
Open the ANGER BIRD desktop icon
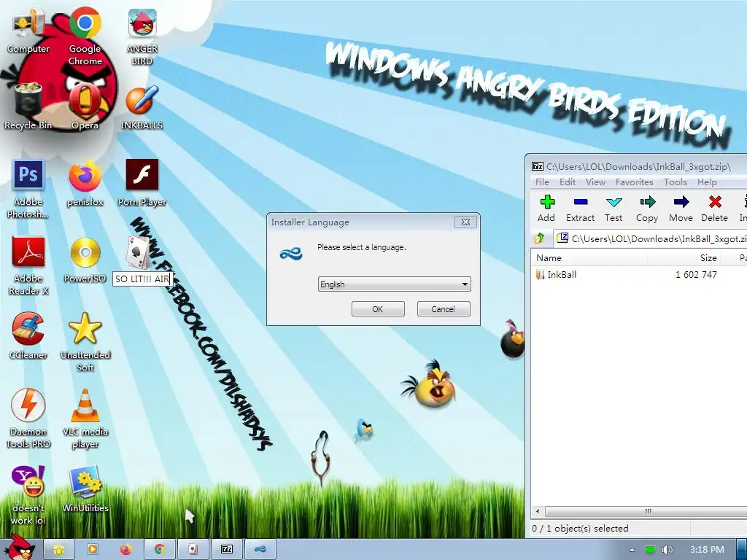tap(142, 36)
